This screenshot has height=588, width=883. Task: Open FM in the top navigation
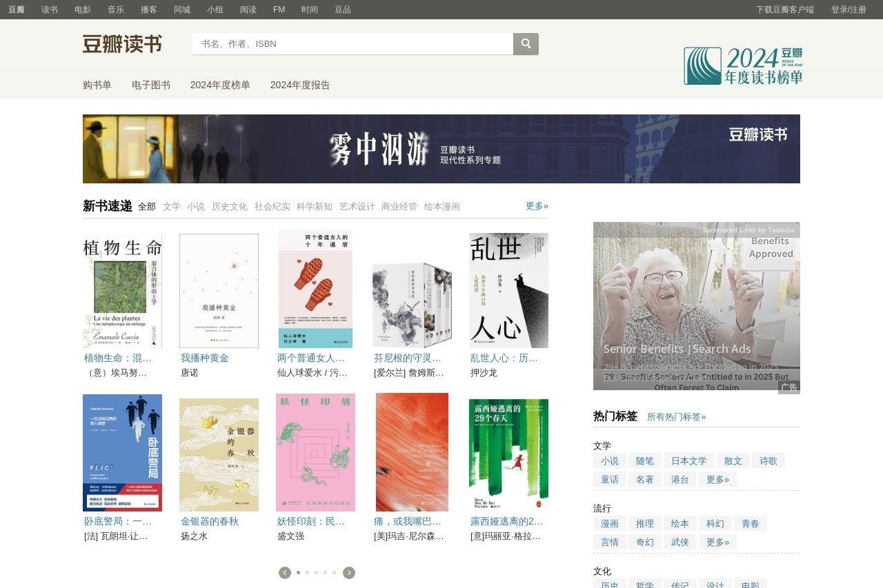tap(279, 10)
